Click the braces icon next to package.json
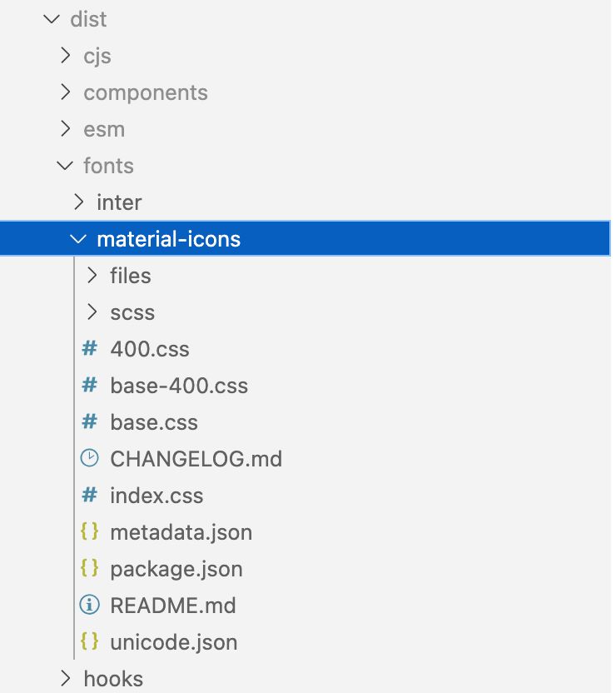616x693 pixels. point(90,568)
